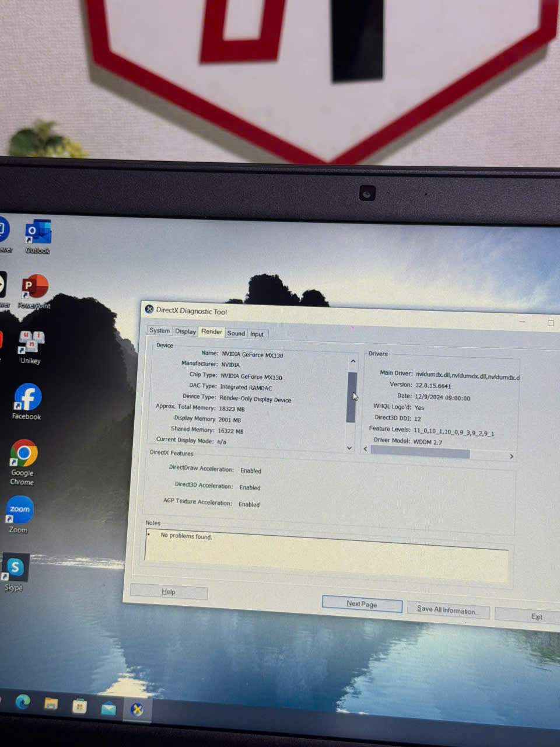Click the DirectX Diagnostic Tool title bar icon

click(x=149, y=309)
